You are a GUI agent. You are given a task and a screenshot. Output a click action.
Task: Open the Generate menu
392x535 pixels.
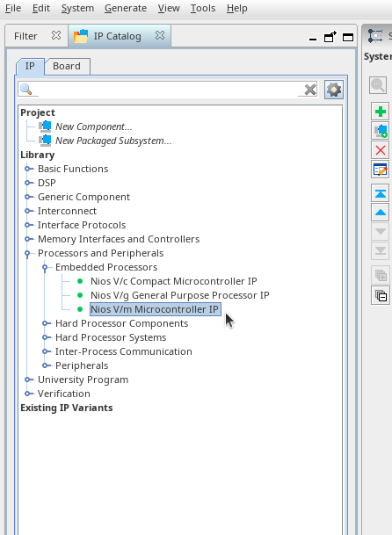pyautogui.click(x=126, y=8)
